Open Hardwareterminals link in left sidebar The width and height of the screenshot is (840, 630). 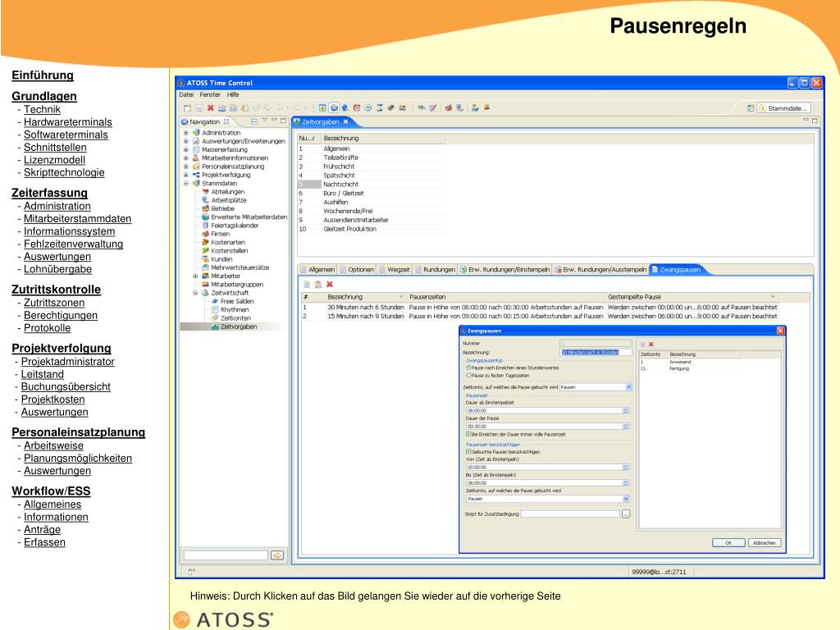pos(67,122)
